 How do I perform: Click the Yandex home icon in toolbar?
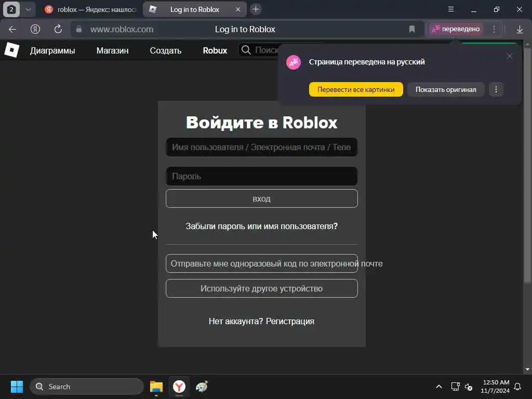(35, 30)
